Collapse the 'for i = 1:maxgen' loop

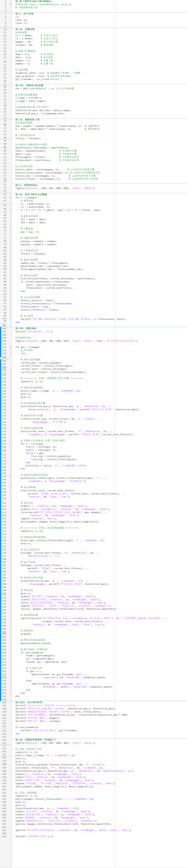[10, 197]
